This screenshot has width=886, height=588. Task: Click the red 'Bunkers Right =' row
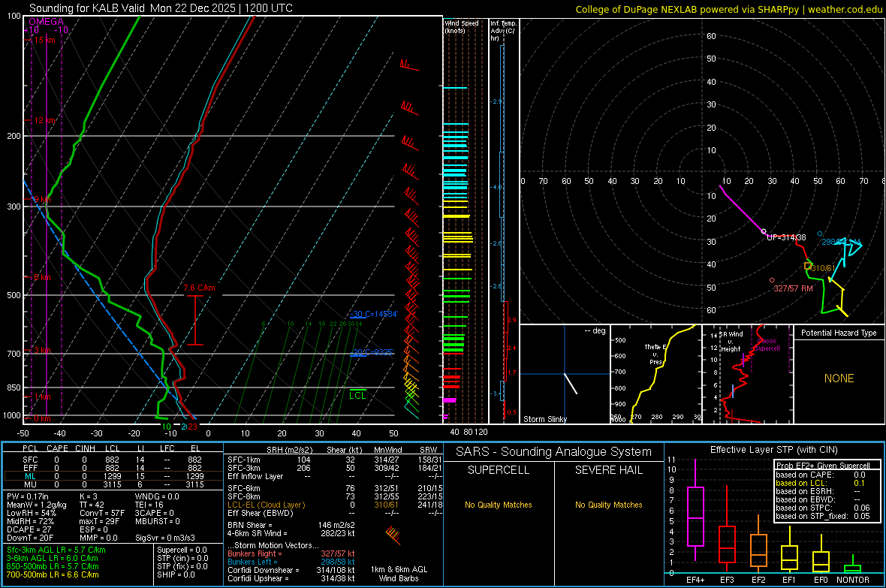coord(291,553)
